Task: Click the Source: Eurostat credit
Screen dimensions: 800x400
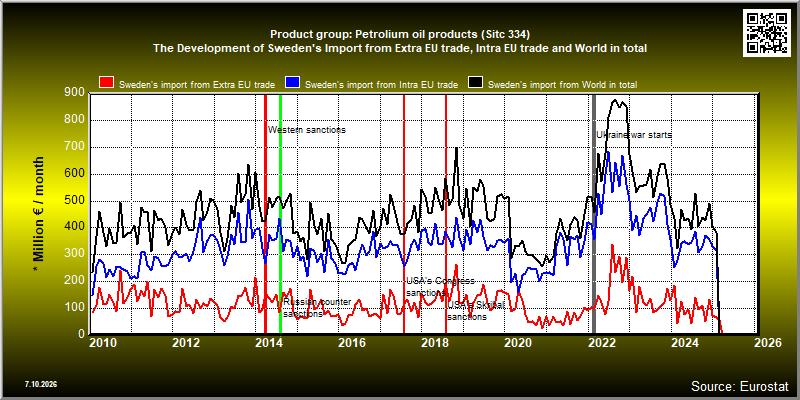Action: pos(740,386)
